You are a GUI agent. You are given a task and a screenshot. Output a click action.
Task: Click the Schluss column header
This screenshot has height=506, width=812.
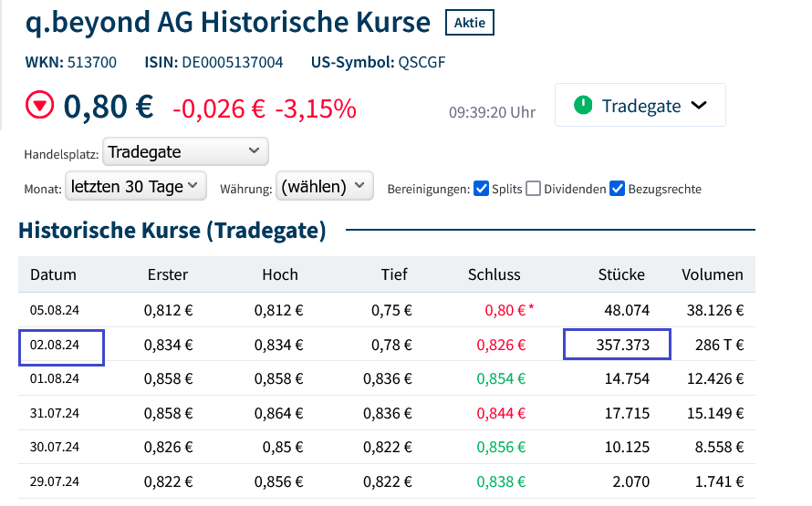[494, 274]
